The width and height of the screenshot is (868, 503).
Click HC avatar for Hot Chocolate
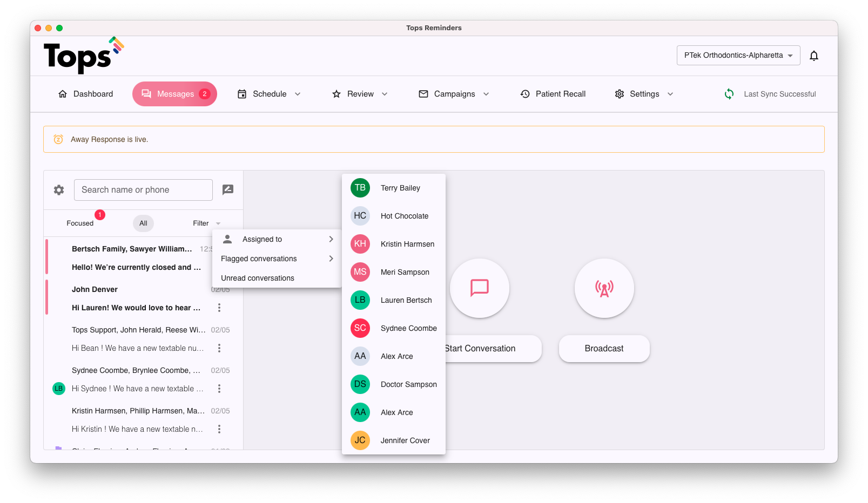point(360,216)
